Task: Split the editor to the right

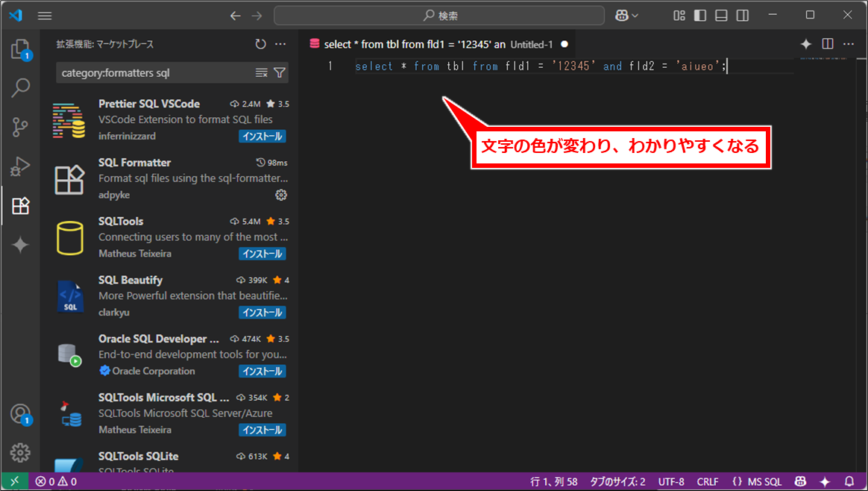Action: tap(828, 44)
